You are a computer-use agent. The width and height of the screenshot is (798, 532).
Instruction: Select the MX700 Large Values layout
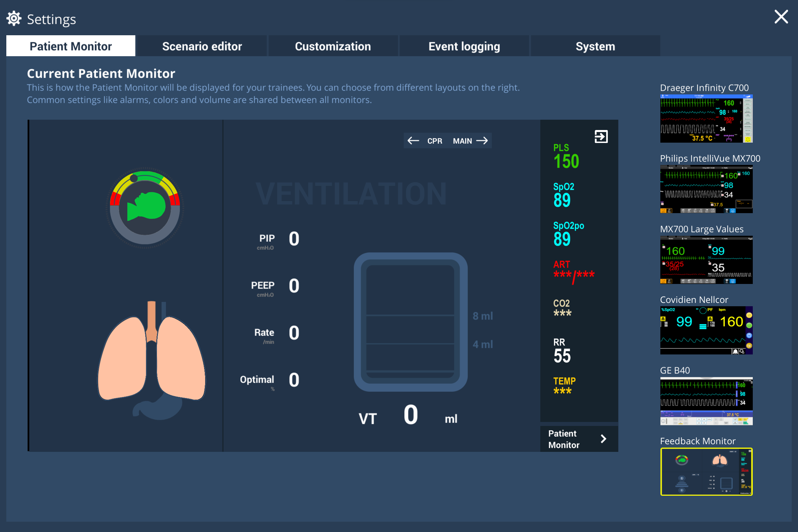click(x=706, y=260)
